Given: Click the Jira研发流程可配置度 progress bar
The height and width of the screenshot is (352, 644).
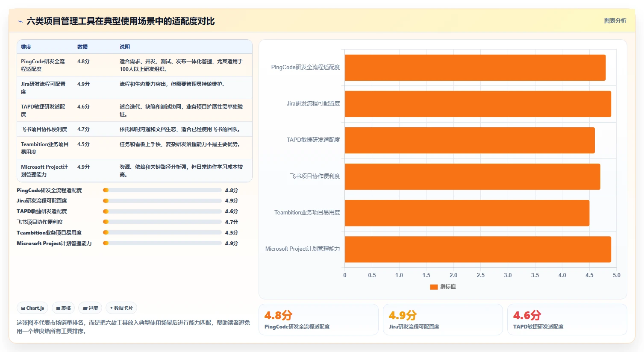Looking at the screenshot, I should [162, 201].
